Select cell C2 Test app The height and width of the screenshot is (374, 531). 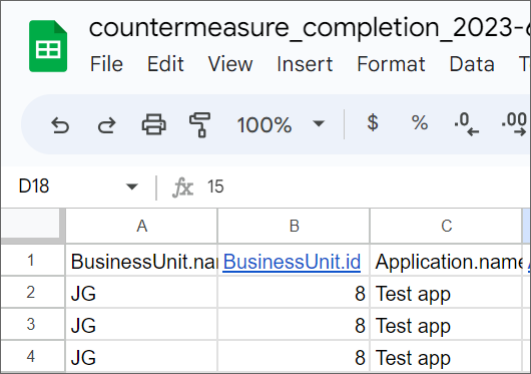(x=446, y=292)
